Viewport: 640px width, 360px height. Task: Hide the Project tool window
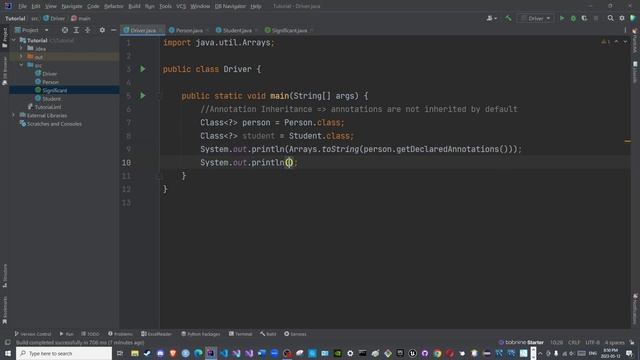(x=113, y=30)
